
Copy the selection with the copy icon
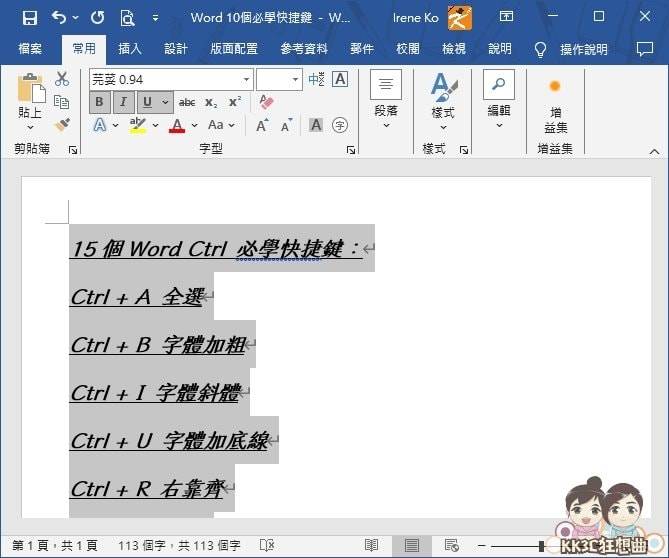tap(62, 102)
